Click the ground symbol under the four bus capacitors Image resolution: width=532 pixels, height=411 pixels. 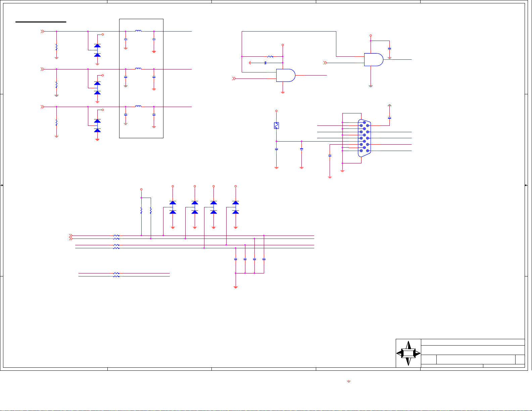236,287
